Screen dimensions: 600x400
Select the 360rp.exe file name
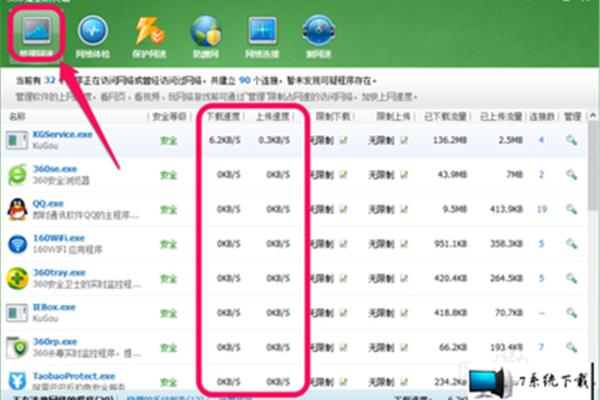(x=55, y=341)
